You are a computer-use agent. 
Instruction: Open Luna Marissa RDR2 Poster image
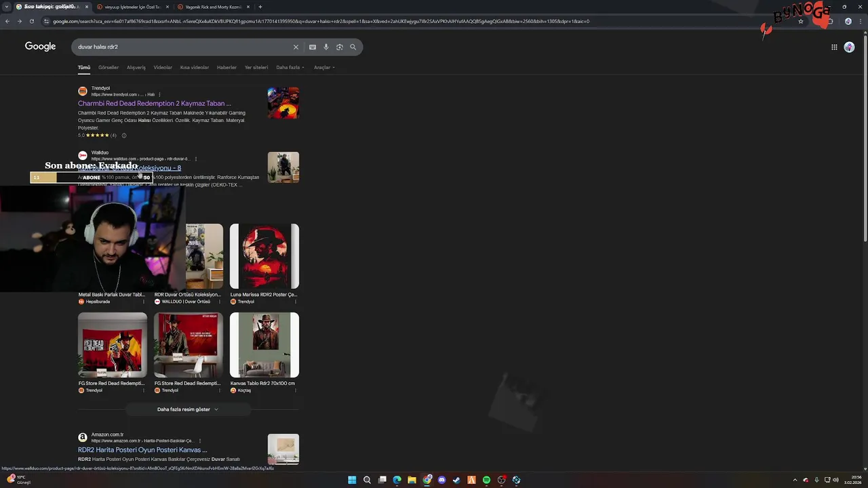point(264,256)
